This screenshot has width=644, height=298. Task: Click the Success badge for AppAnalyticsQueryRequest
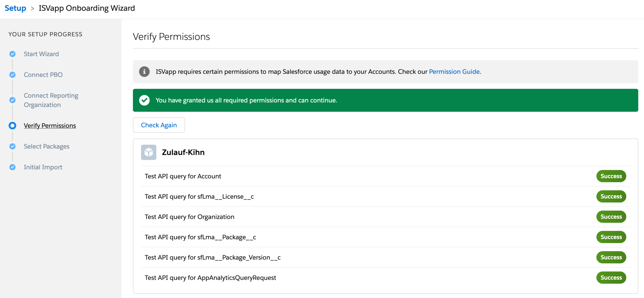611,278
